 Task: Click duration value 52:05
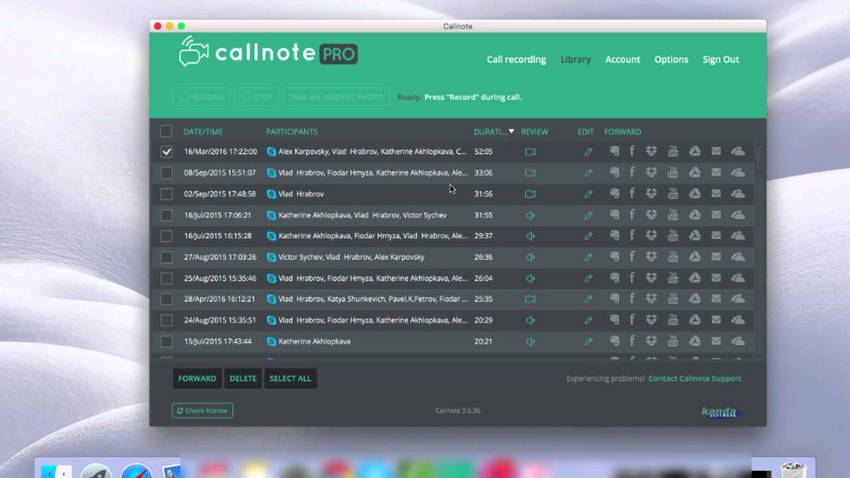pyautogui.click(x=483, y=152)
